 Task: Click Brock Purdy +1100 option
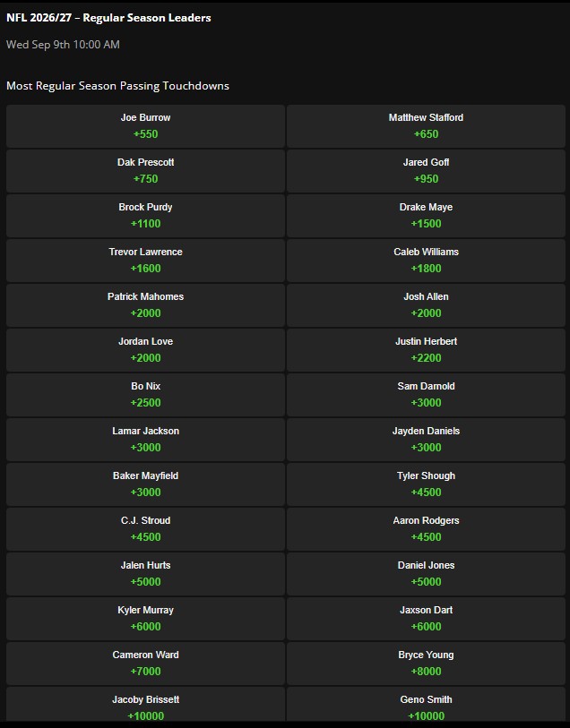[x=145, y=216]
